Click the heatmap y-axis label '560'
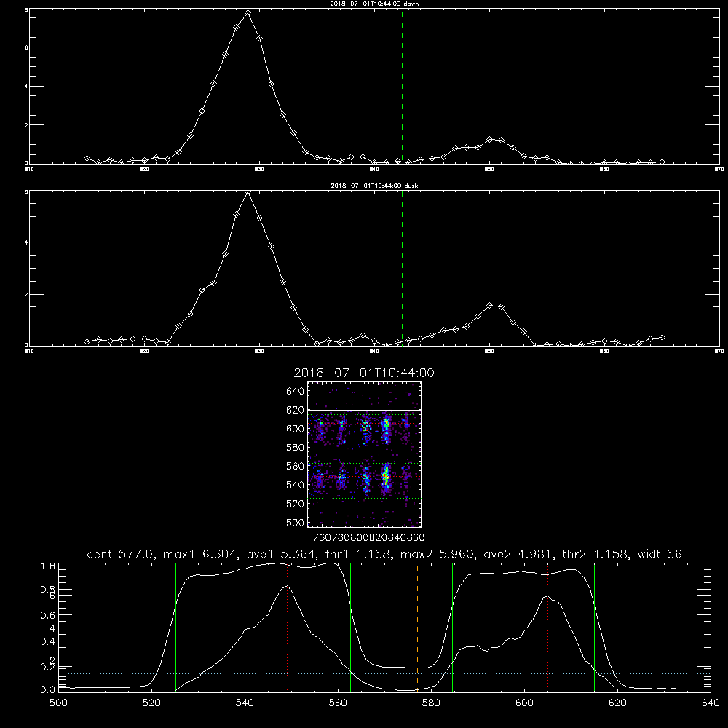 [296, 466]
